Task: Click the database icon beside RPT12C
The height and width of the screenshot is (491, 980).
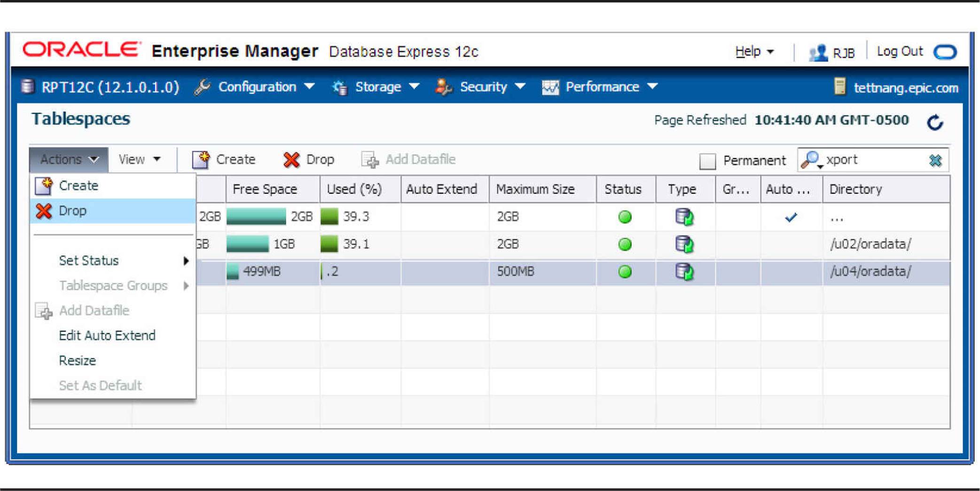Action: [x=28, y=86]
